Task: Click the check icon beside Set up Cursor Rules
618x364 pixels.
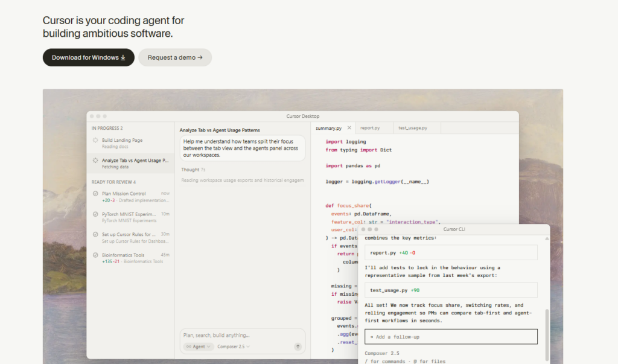Action: [x=95, y=234]
